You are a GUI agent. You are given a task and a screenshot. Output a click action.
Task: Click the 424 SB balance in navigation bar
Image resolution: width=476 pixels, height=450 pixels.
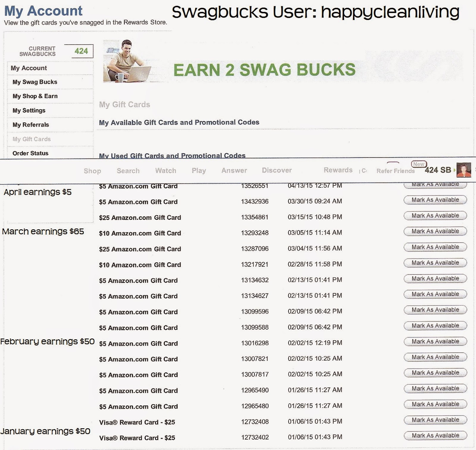[438, 170]
